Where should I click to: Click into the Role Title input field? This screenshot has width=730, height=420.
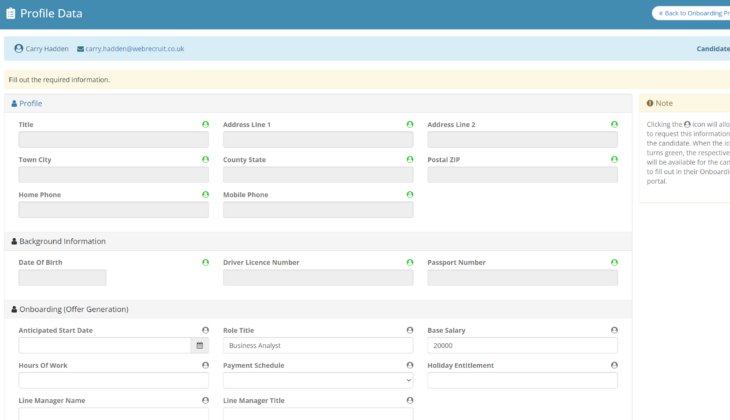click(317, 345)
